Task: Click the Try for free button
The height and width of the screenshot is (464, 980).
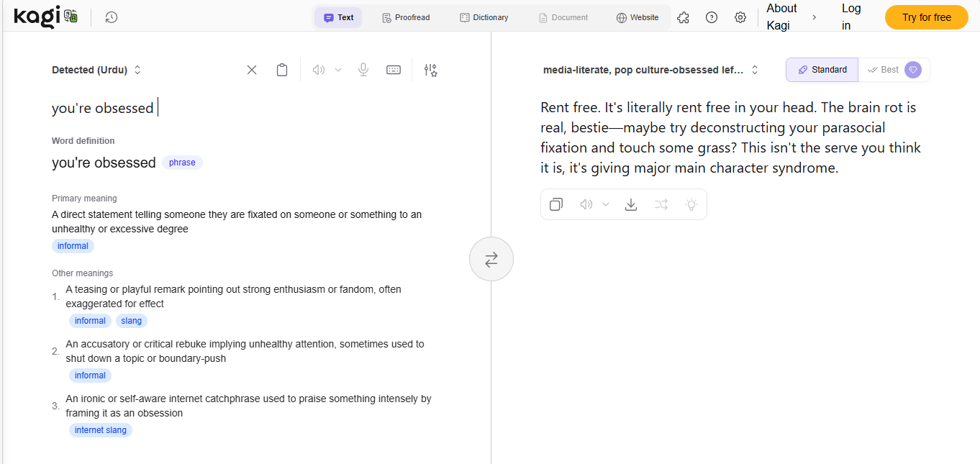Action: [x=926, y=17]
